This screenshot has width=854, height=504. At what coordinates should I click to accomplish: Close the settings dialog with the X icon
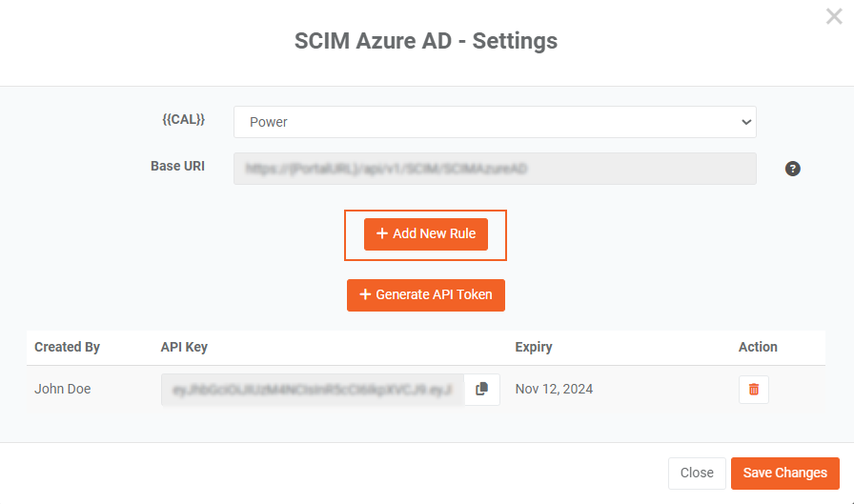833,17
